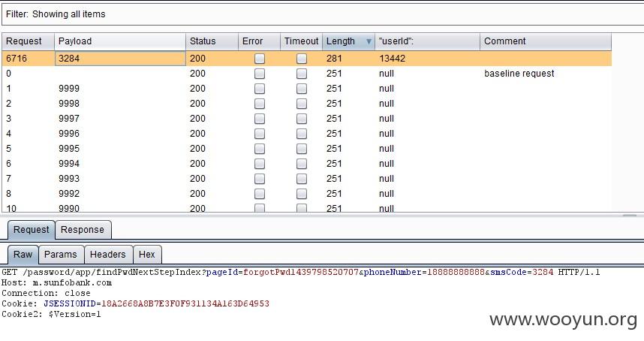The width and height of the screenshot is (644, 341).
Task: Sort by the Payload column header
Action: (120, 41)
